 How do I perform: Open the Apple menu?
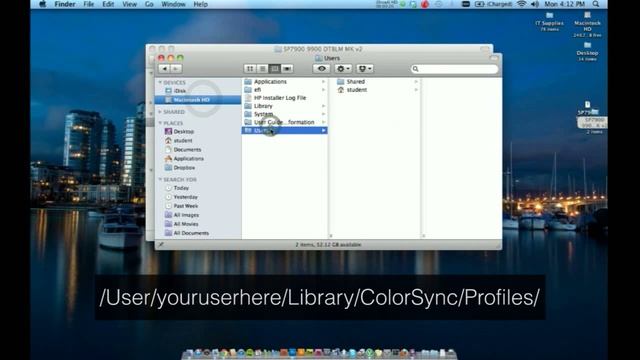[42, 4]
